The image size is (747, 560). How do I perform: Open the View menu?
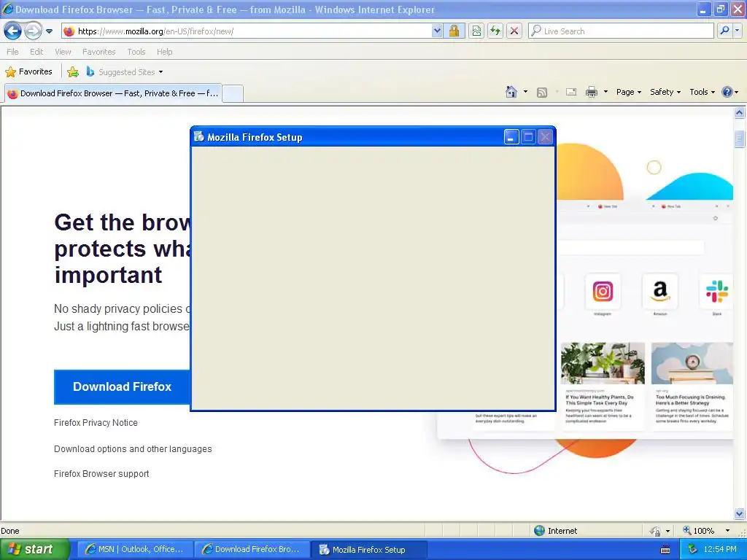tap(63, 52)
